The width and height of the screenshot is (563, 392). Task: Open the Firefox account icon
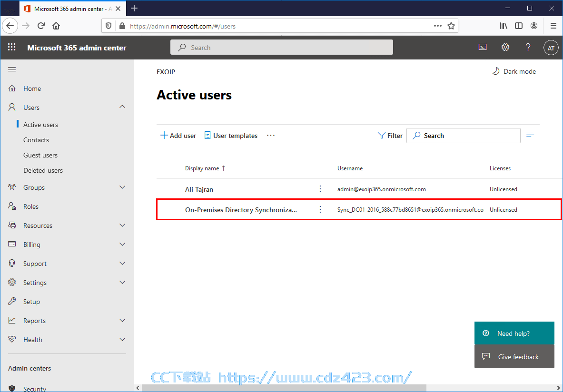(534, 26)
